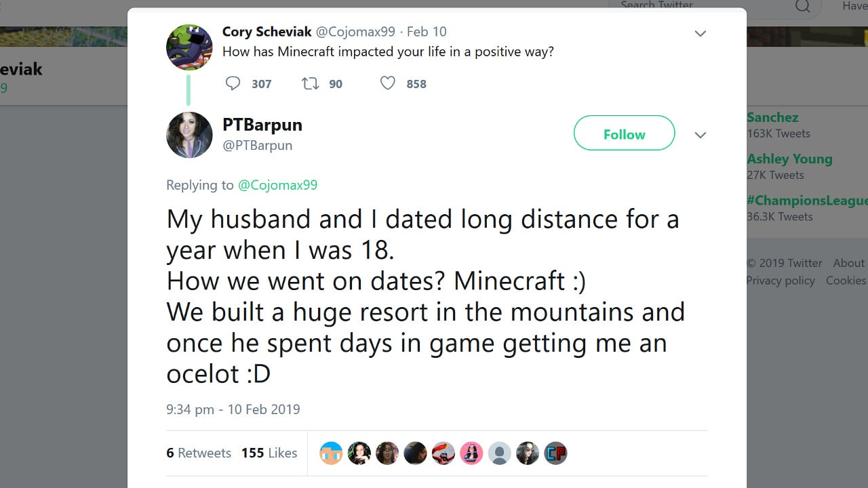View the 6 Retweets list
The image size is (868, 488).
click(199, 453)
